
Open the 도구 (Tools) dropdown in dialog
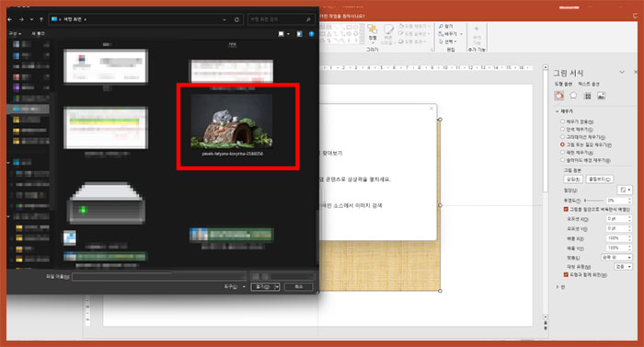pyautogui.click(x=235, y=286)
